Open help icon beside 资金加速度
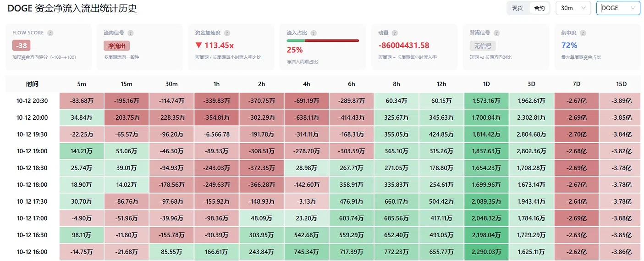Image resolution: width=644 pixels, height=261 pixels. tap(227, 33)
